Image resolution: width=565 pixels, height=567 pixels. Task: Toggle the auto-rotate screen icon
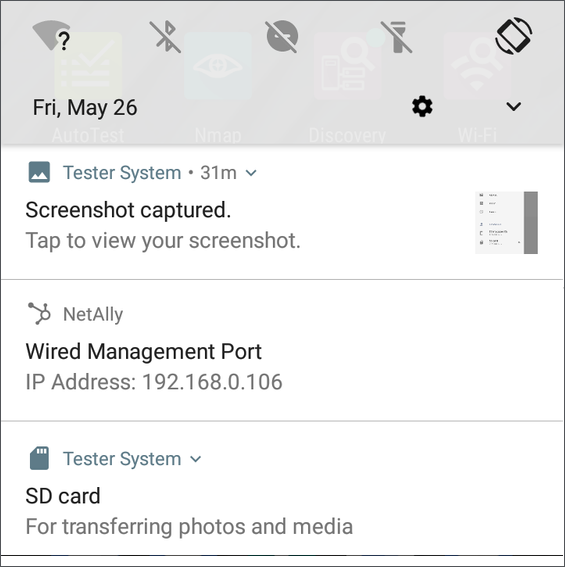514,36
